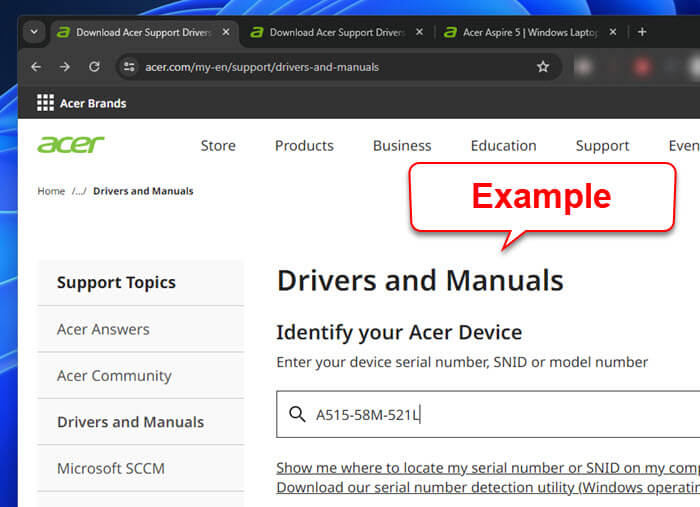Go back with the browser back arrow
Image resolution: width=700 pixels, height=507 pixels.
(36, 67)
